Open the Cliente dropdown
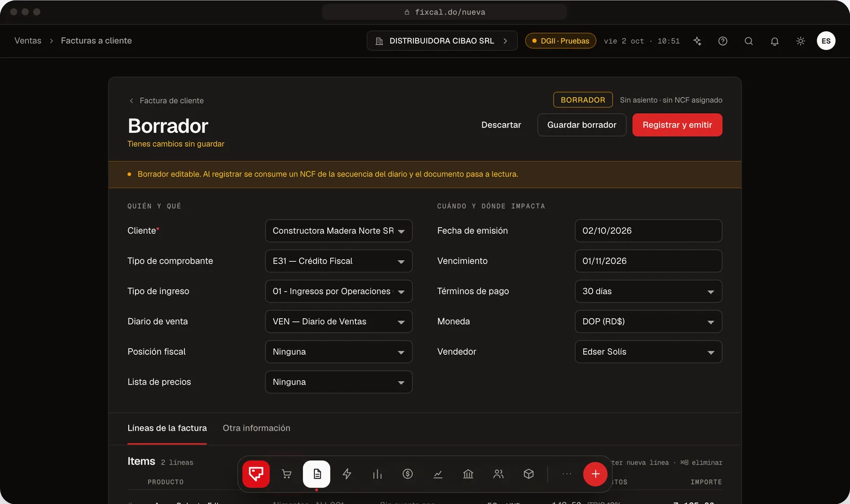Screen dimensions: 850x504 point(339,231)
